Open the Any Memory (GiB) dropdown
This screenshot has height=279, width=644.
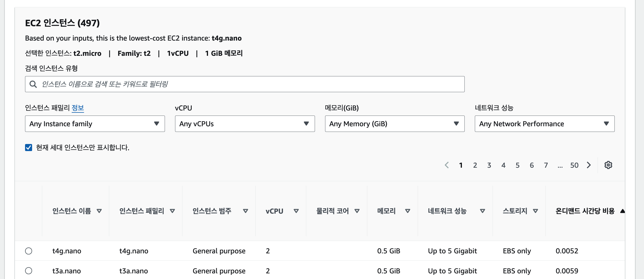(x=395, y=124)
